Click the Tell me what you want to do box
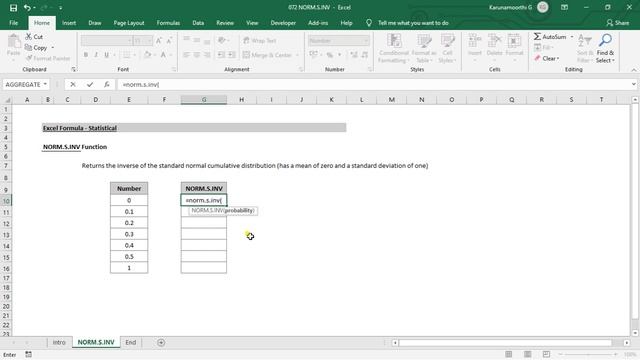The image size is (640, 360). point(413,23)
